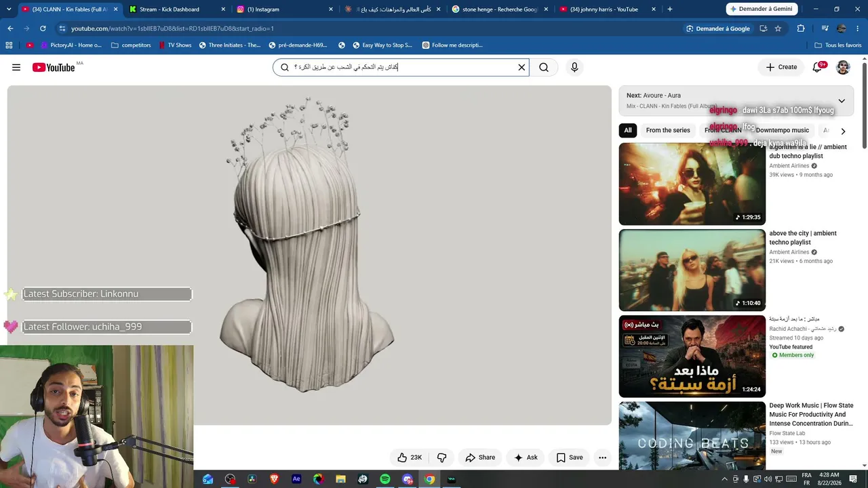The image size is (868, 488).
Task: Open the Pictory.AI bookmark
Action: click(x=71, y=45)
